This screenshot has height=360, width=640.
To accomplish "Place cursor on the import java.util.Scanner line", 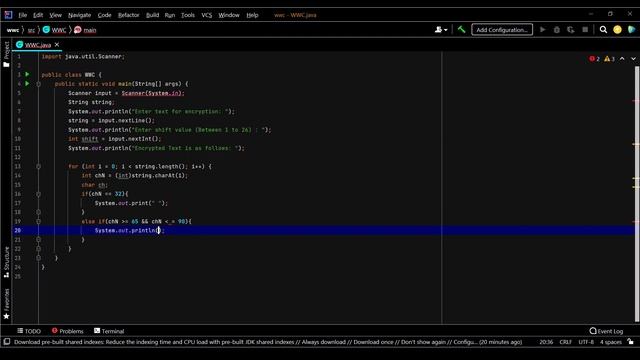I will tap(83, 56).
